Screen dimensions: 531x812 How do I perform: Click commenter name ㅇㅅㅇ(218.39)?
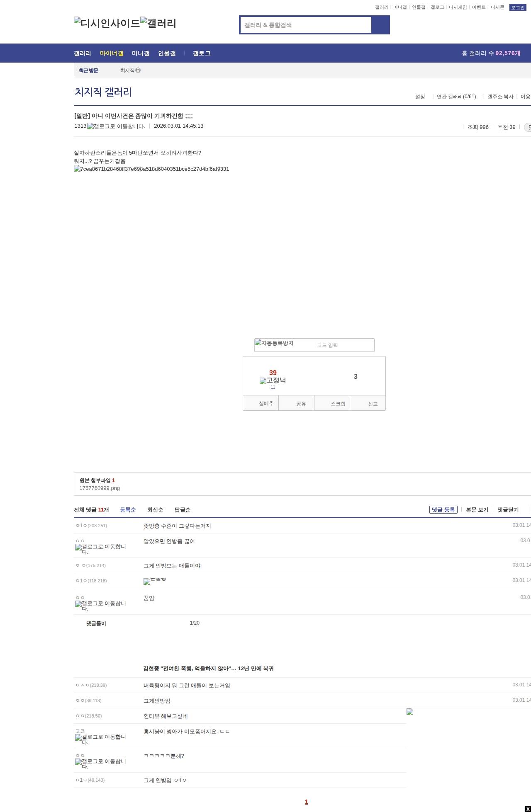(x=91, y=686)
